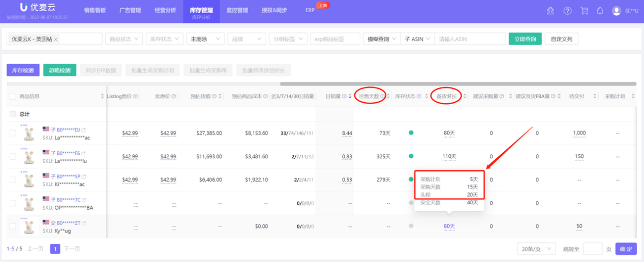Tick the checkbox for SKU Ky**ug
Screen dimensions: 644x262
(x=13, y=226)
